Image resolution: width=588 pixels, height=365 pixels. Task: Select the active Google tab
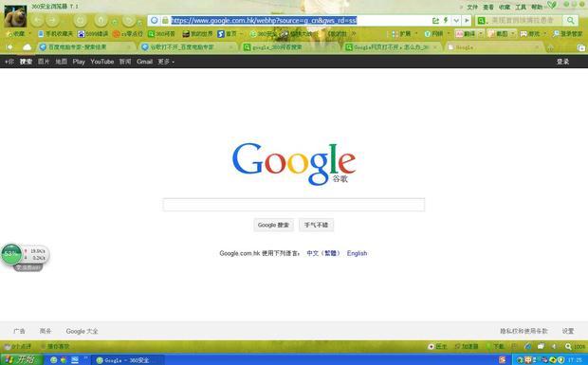[x=494, y=47]
